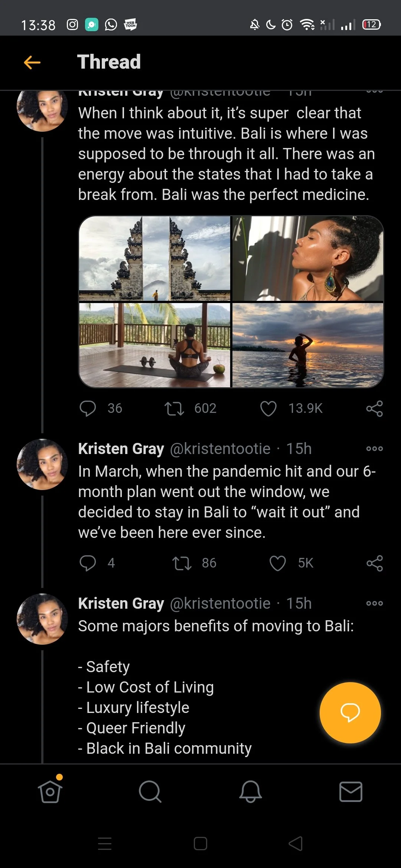401x868 pixels.
Task: Open the orange compose reply button
Action: tap(350, 712)
